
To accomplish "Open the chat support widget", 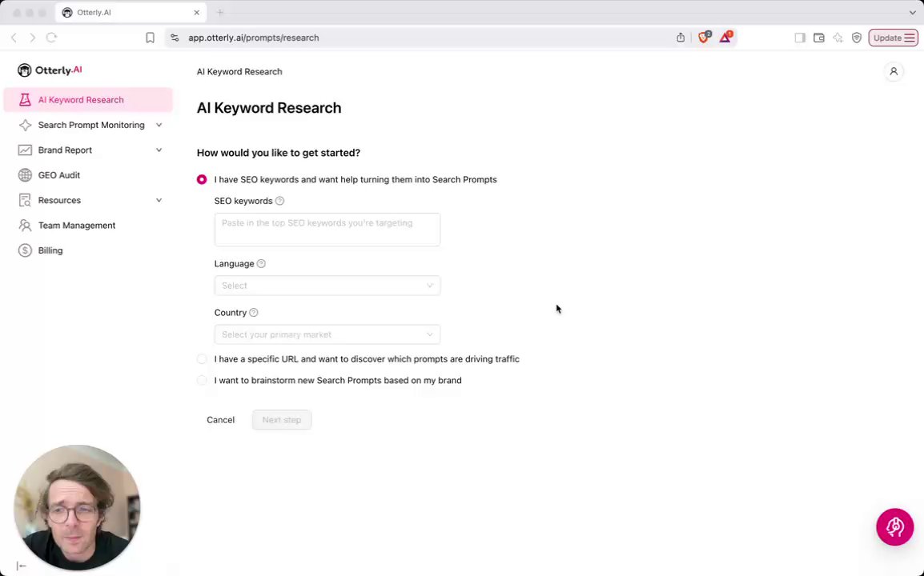I will (x=894, y=527).
